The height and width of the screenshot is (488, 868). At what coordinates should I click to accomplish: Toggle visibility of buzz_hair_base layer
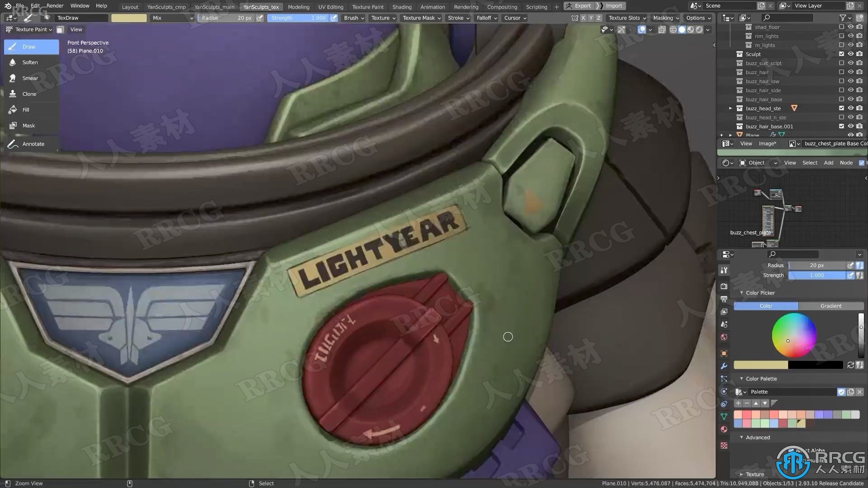(x=851, y=99)
